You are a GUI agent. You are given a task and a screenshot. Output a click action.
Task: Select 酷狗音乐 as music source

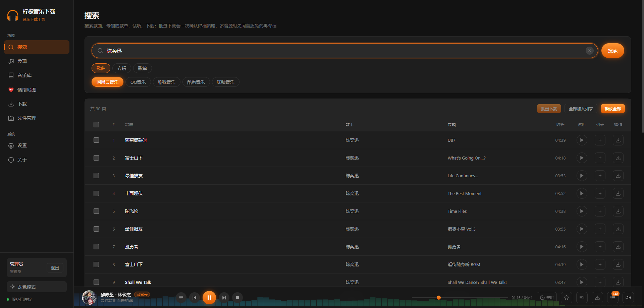point(196,82)
